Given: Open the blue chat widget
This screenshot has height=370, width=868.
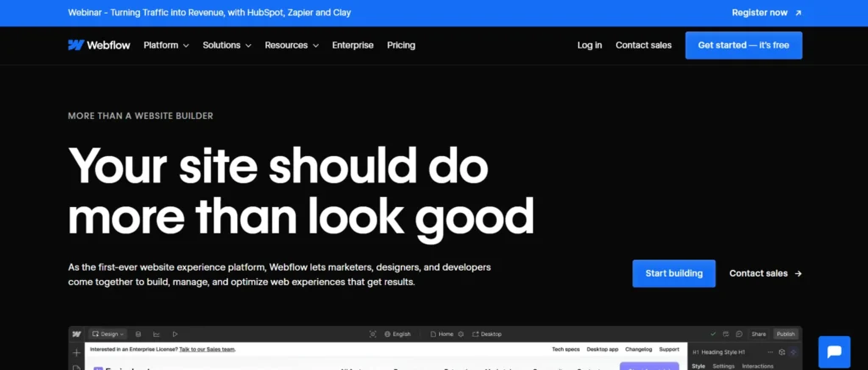Looking at the screenshot, I should click(x=834, y=352).
